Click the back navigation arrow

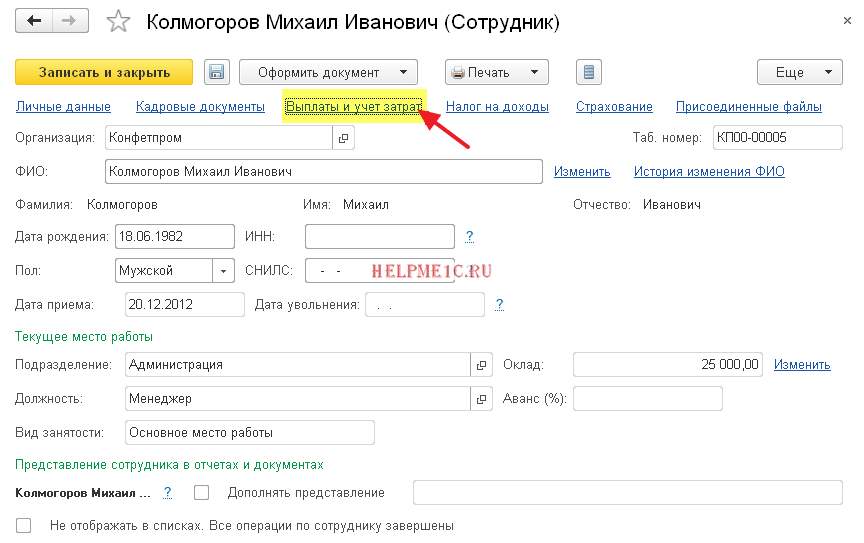(35, 21)
